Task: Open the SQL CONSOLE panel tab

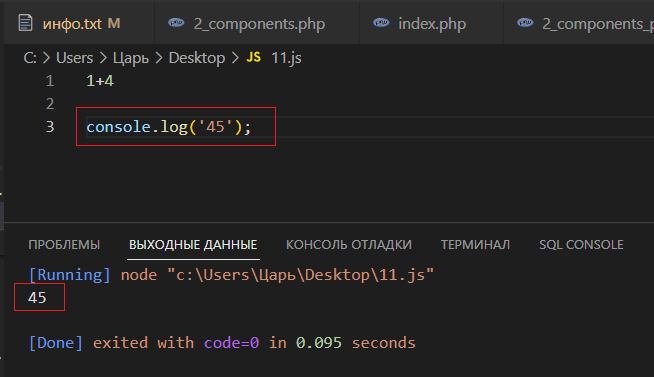Action: 581,244
